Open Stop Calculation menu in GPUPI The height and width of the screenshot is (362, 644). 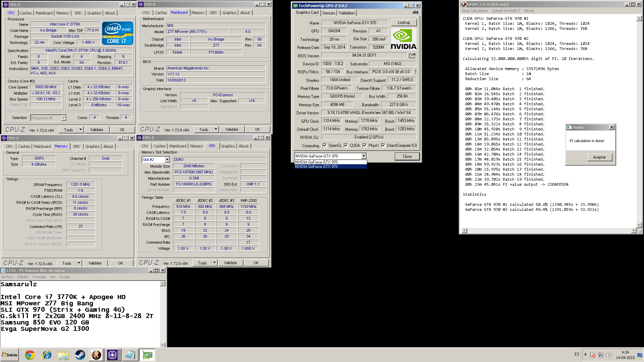tap(475, 11)
